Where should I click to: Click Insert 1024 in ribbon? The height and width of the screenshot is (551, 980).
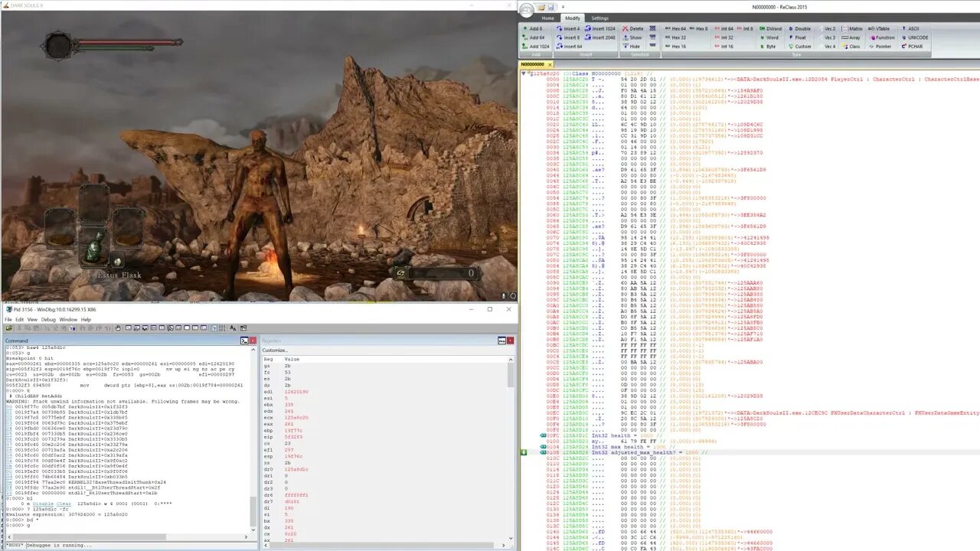click(600, 28)
